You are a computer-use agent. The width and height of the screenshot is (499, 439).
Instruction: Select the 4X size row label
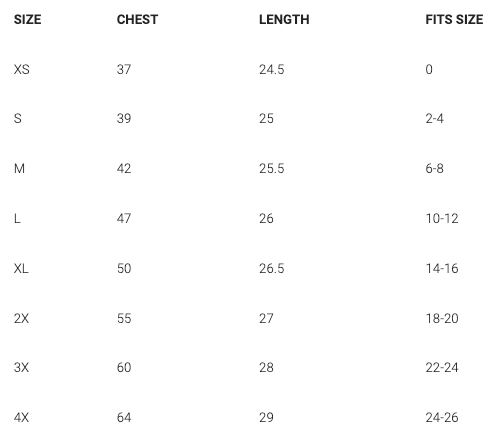coord(21,417)
